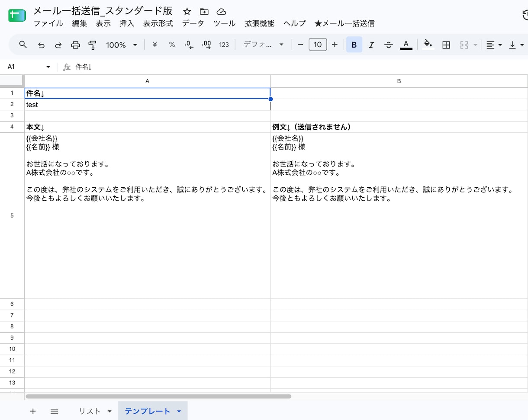Click the name box showing A1

(24, 67)
